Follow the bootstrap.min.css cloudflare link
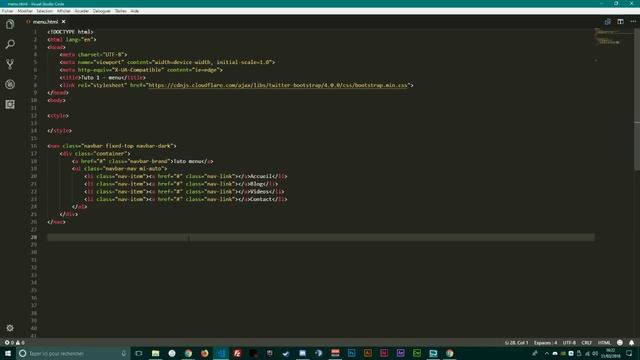640x360 pixels. (x=278, y=85)
